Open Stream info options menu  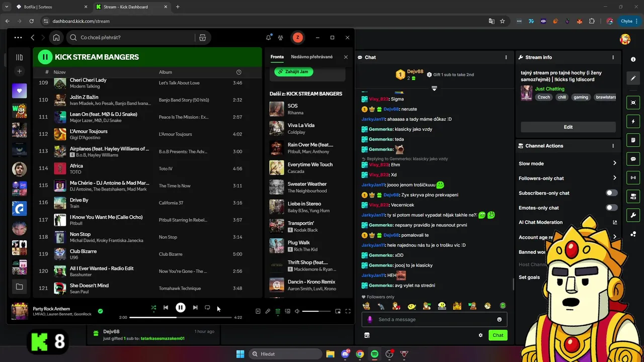point(613,57)
